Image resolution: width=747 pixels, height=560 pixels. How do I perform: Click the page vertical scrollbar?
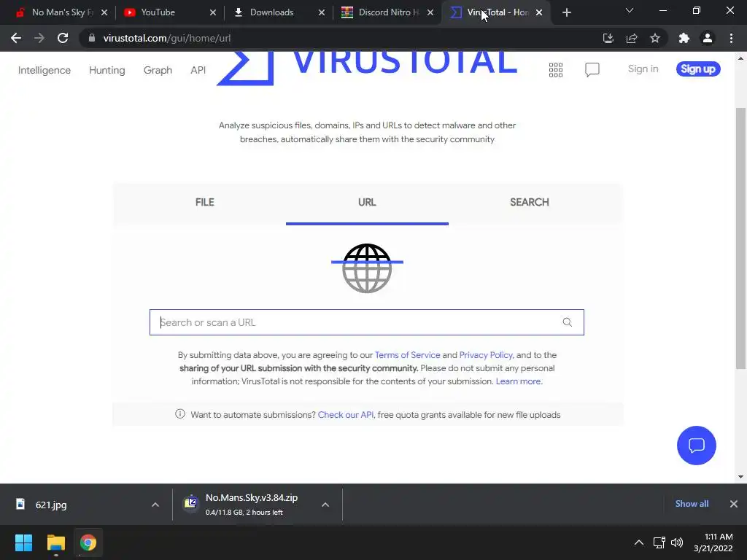(x=740, y=238)
